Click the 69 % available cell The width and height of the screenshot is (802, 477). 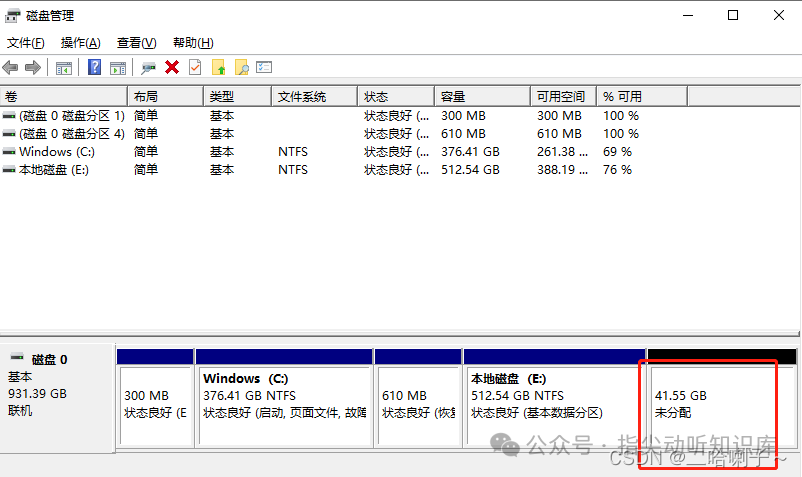coord(617,152)
